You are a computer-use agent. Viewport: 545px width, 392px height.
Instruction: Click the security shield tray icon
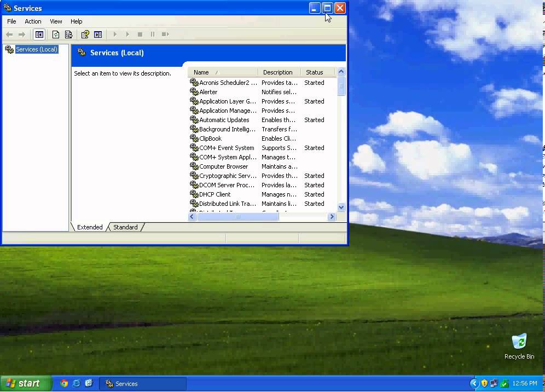coord(484,383)
